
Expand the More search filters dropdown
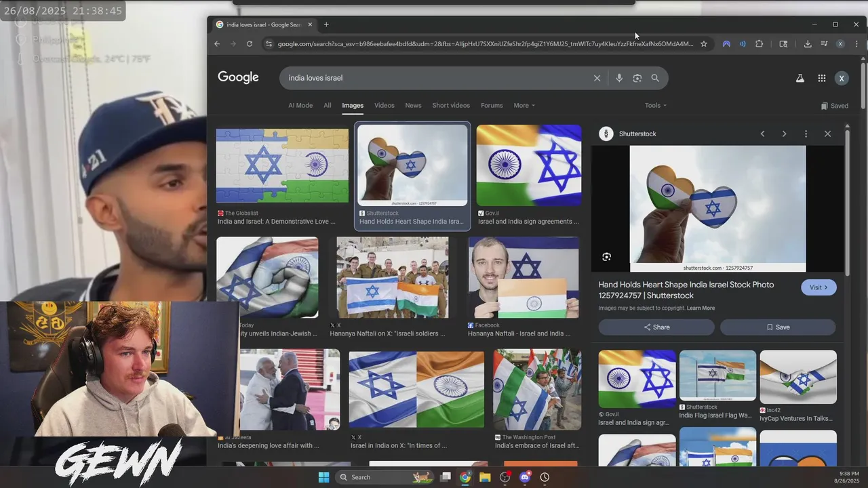524,105
